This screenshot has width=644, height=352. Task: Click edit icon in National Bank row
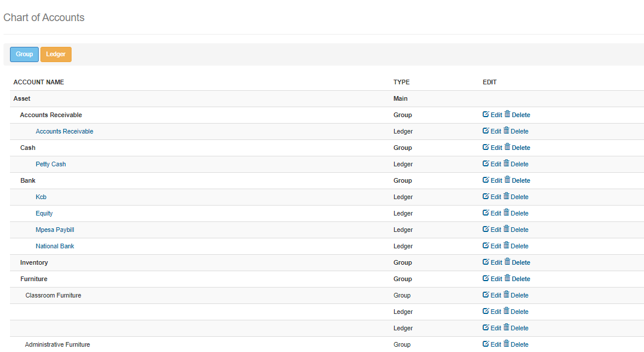pos(486,245)
